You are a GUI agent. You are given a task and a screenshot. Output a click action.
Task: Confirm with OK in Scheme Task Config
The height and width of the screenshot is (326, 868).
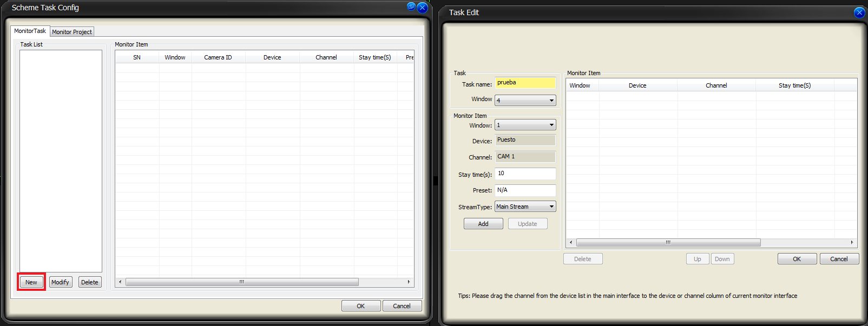(x=361, y=306)
